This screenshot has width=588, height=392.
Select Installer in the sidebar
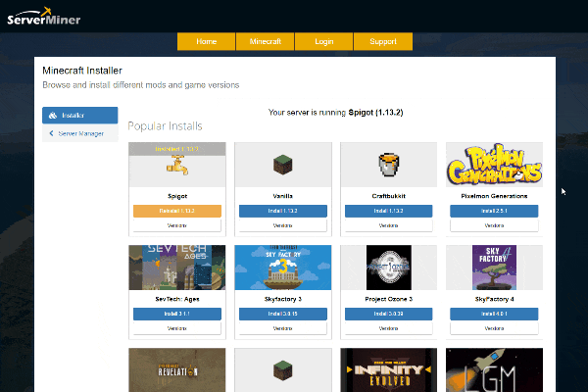[x=80, y=116]
